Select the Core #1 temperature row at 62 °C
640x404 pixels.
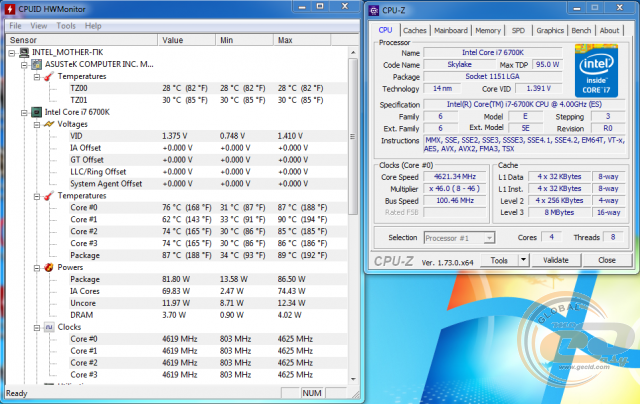pos(208,220)
